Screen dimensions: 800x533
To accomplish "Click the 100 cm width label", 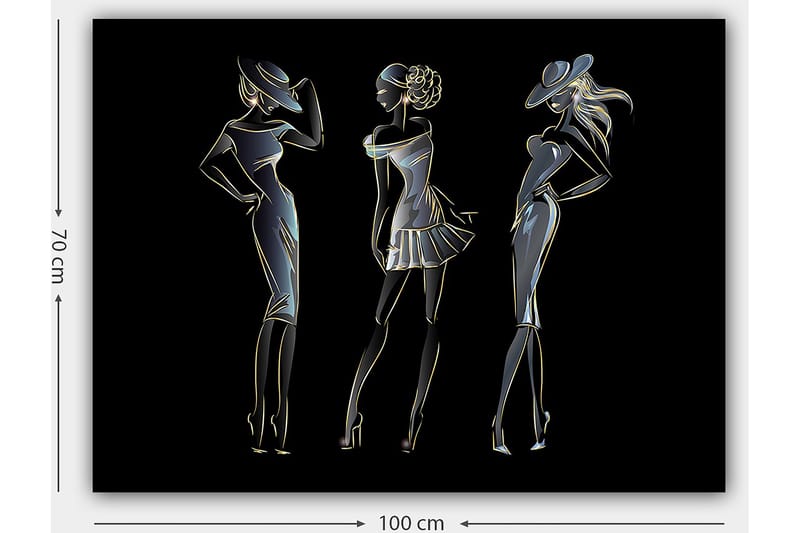I will pyautogui.click(x=411, y=523).
